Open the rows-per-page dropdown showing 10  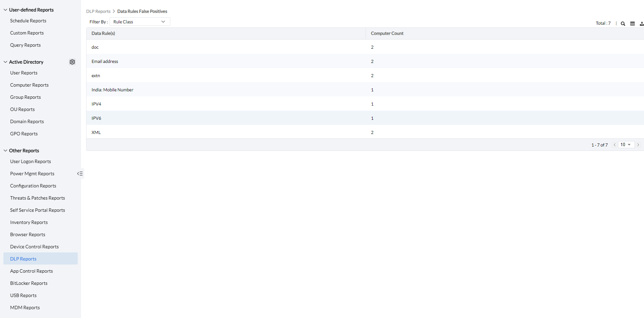pyautogui.click(x=626, y=145)
